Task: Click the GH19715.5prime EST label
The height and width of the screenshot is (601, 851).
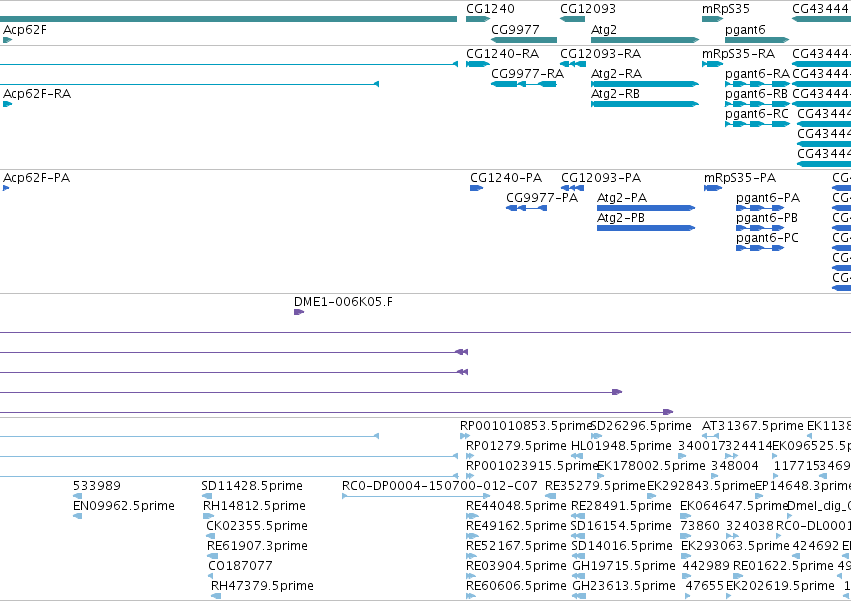Action: coord(624,566)
